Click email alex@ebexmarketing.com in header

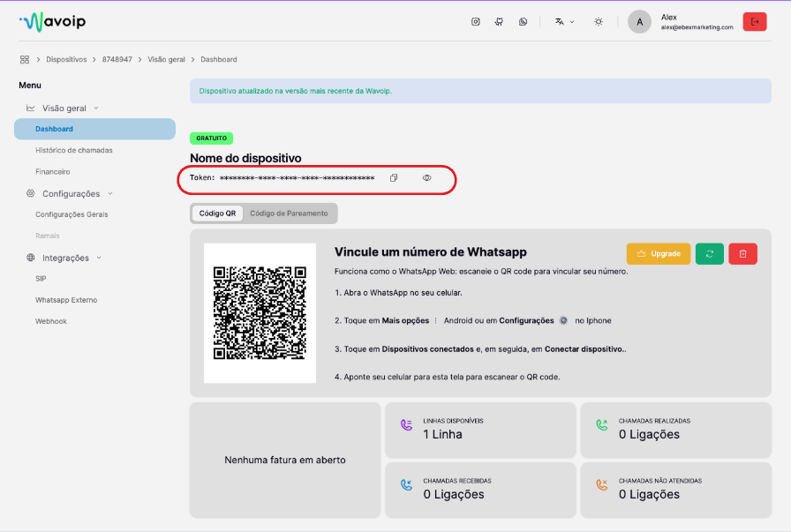(697, 27)
